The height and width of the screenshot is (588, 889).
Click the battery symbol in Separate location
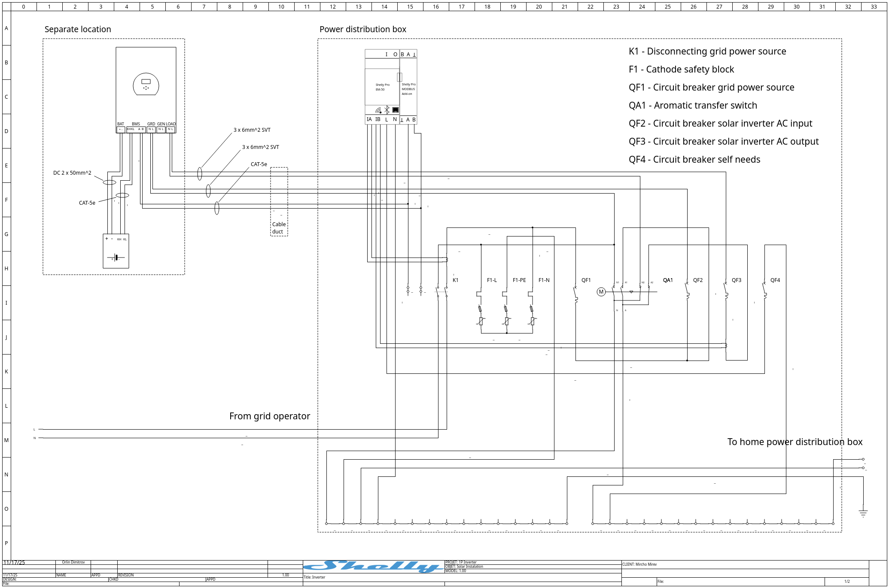coord(116,256)
